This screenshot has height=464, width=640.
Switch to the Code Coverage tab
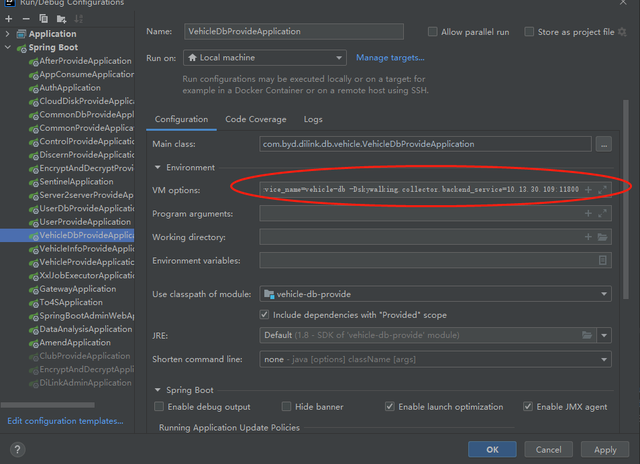click(x=256, y=119)
